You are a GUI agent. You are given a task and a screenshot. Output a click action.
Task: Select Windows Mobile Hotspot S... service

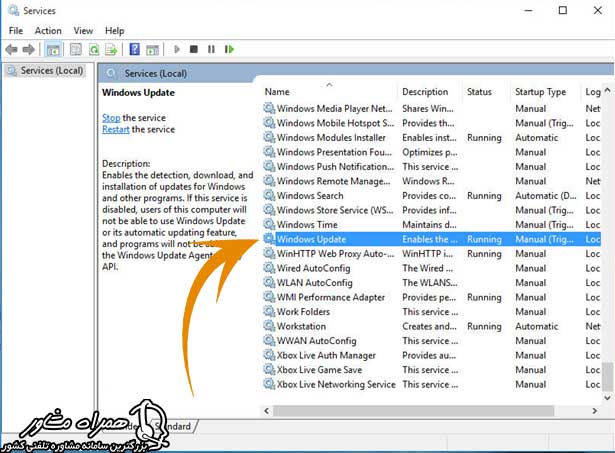click(336, 123)
